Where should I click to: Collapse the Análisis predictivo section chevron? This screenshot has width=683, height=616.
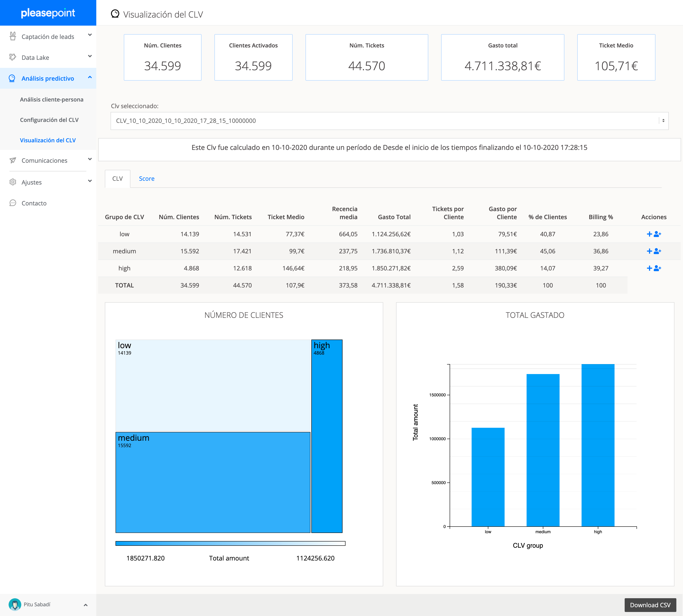pos(90,78)
